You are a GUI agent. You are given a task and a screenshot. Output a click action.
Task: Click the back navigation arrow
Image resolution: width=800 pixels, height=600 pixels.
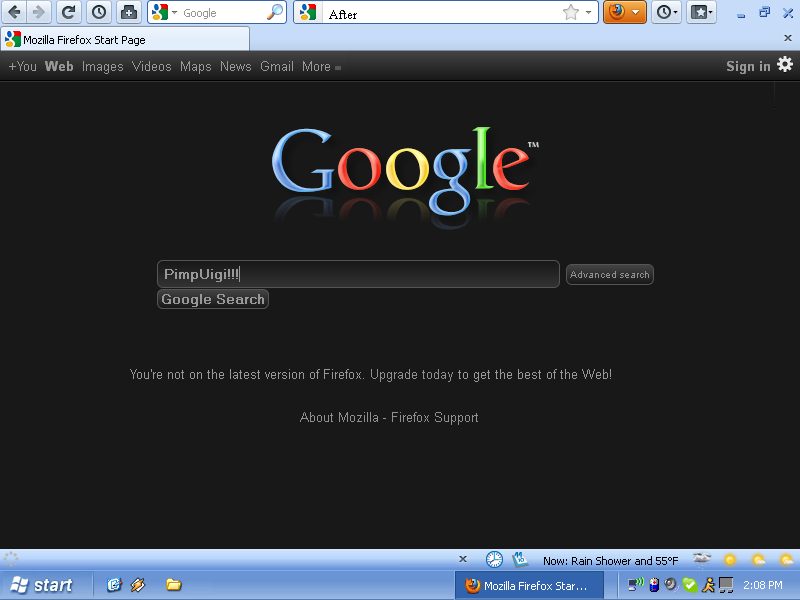(13, 13)
